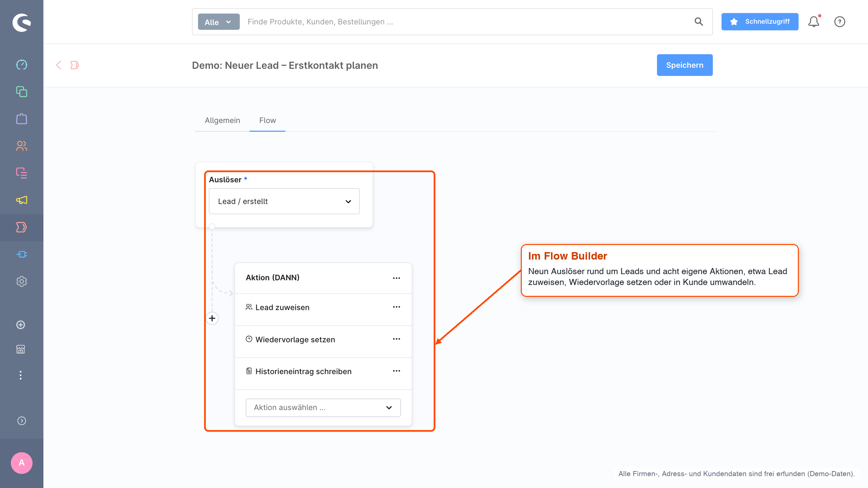Go back with the left chevron

[x=59, y=65]
